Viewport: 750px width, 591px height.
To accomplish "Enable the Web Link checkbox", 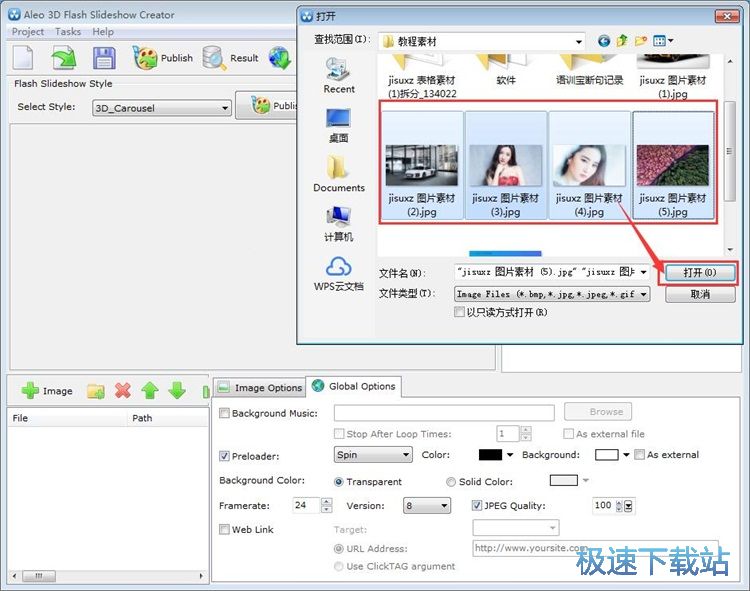I will pyautogui.click(x=224, y=529).
